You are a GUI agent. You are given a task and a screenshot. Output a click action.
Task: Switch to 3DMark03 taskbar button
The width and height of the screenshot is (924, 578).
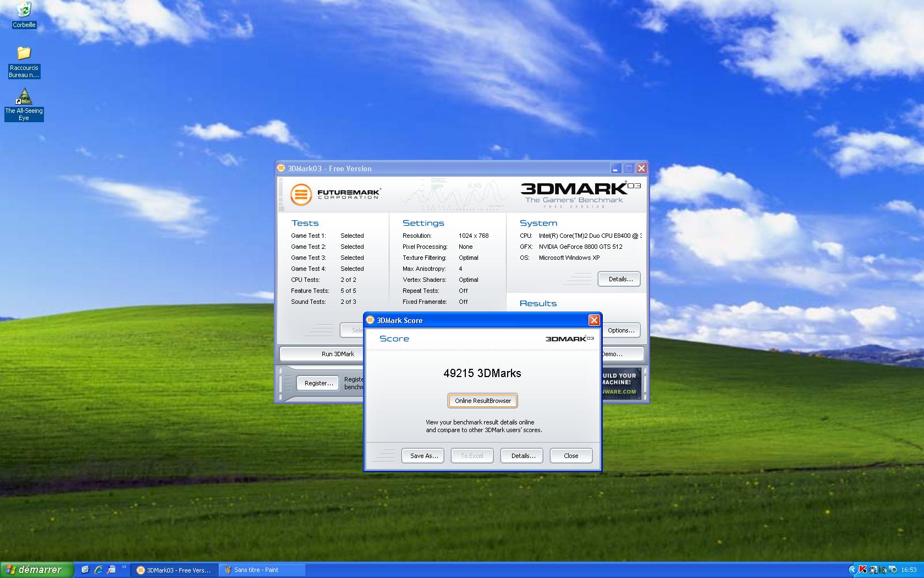point(174,570)
